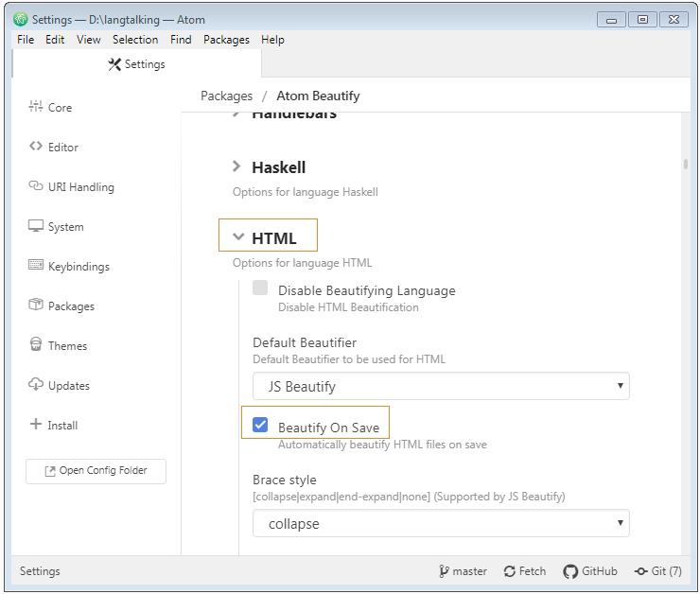This screenshot has height=594, width=700.
Task: Expand the Haskell section chevron
Action: (x=236, y=166)
